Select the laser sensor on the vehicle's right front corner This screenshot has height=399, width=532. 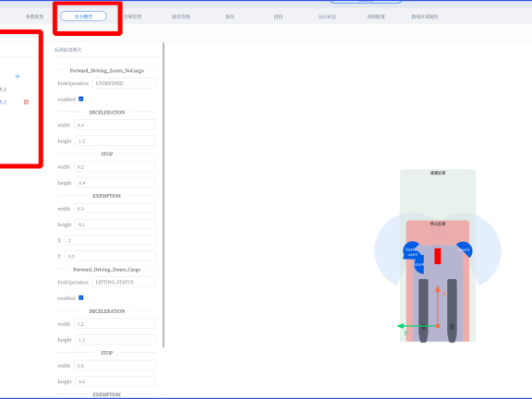point(464,249)
